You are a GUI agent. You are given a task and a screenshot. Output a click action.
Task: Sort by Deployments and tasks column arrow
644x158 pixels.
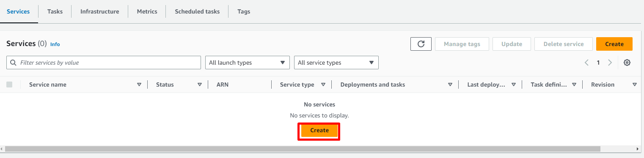pyautogui.click(x=450, y=84)
